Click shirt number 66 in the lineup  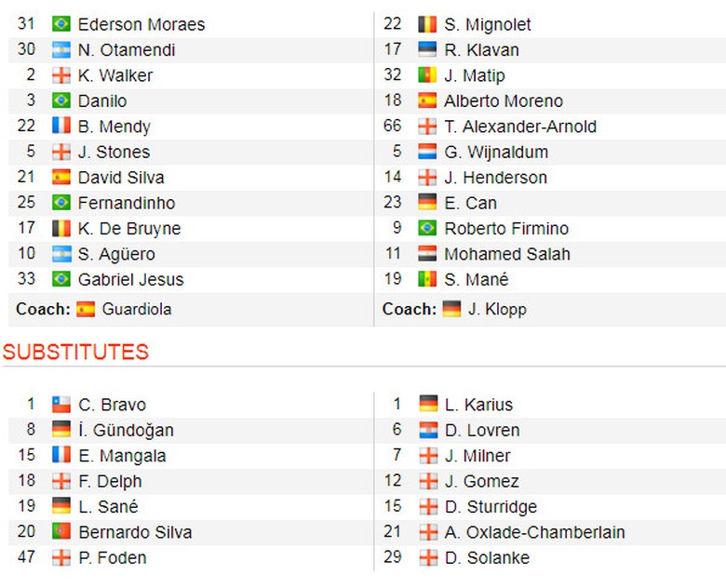pyautogui.click(x=393, y=127)
